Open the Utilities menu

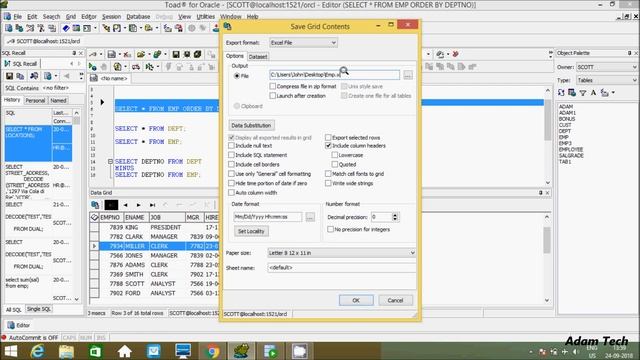click(x=206, y=17)
